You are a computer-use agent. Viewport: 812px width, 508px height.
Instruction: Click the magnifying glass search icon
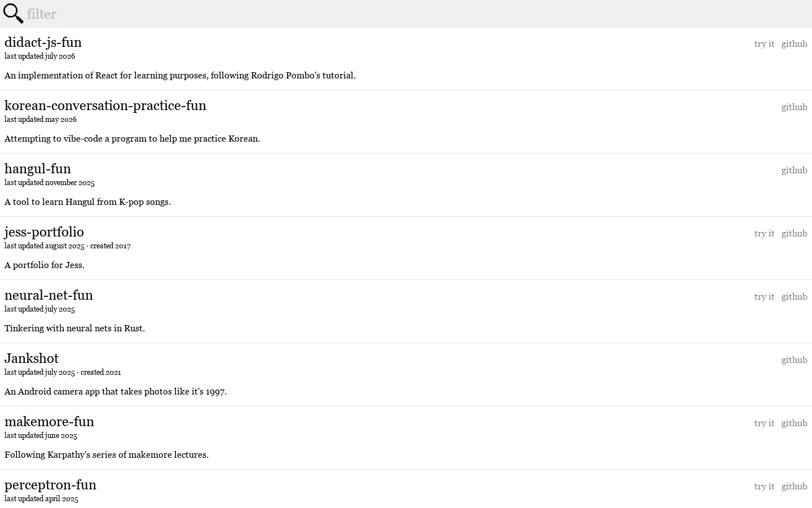click(x=13, y=14)
